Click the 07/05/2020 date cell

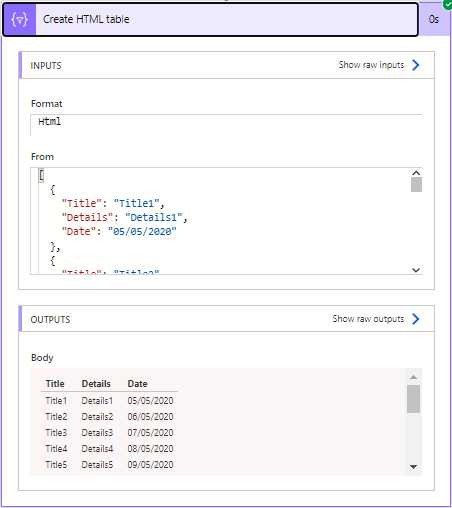click(x=150, y=433)
